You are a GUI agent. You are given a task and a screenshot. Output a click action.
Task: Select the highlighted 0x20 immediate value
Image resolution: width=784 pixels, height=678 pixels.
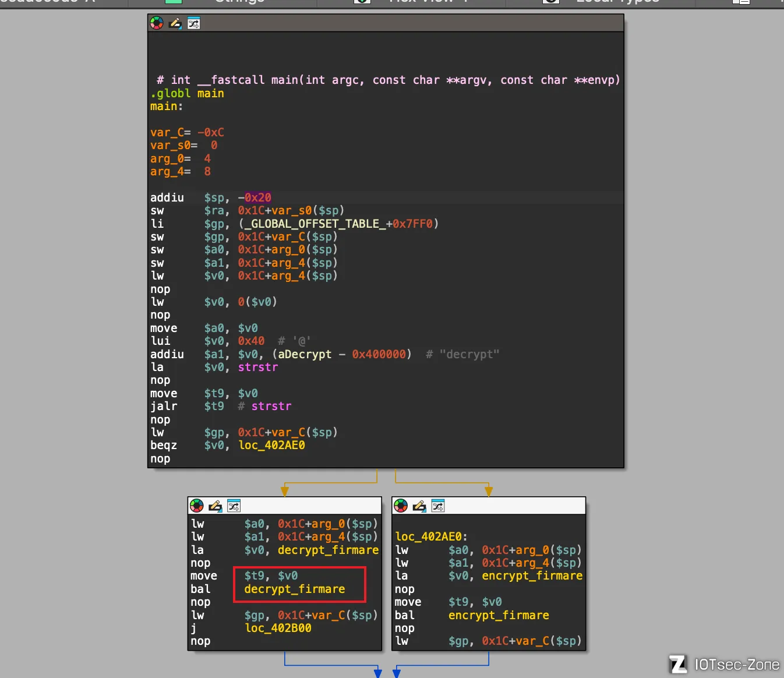257,197
